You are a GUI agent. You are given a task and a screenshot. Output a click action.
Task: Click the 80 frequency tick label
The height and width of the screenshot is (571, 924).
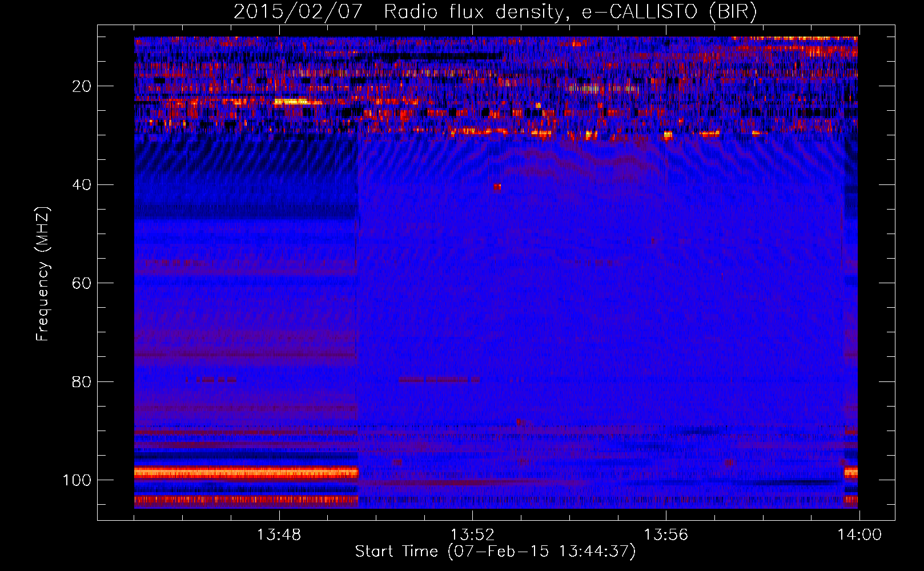click(x=82, y=381)
